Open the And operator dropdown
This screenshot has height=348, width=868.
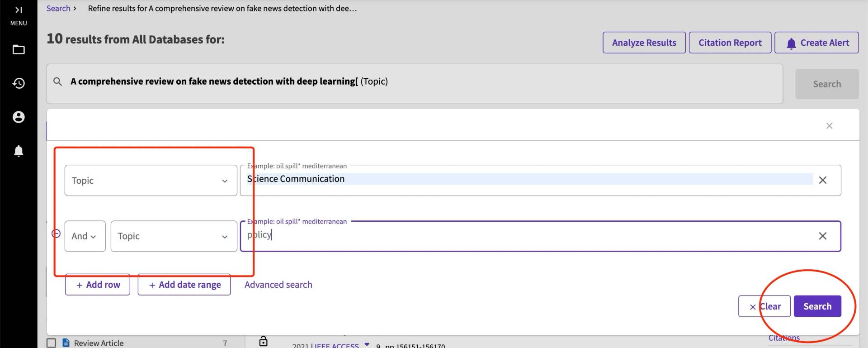pyautogui.click(x=85, y=236)
